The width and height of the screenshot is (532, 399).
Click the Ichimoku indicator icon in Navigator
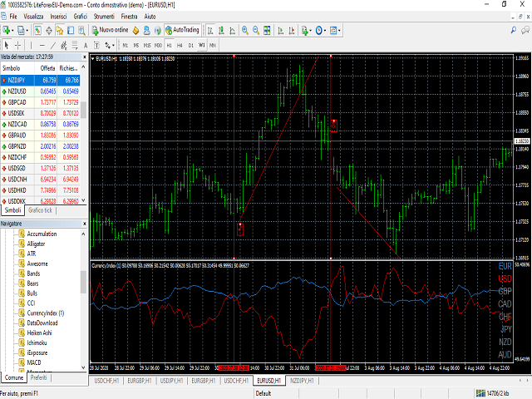21,342
